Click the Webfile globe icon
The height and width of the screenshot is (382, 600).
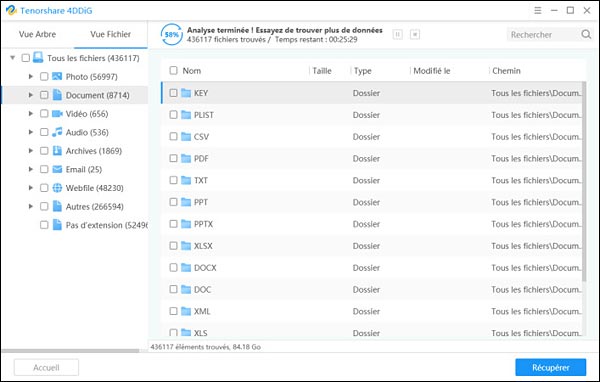click(x=57, y=188)
